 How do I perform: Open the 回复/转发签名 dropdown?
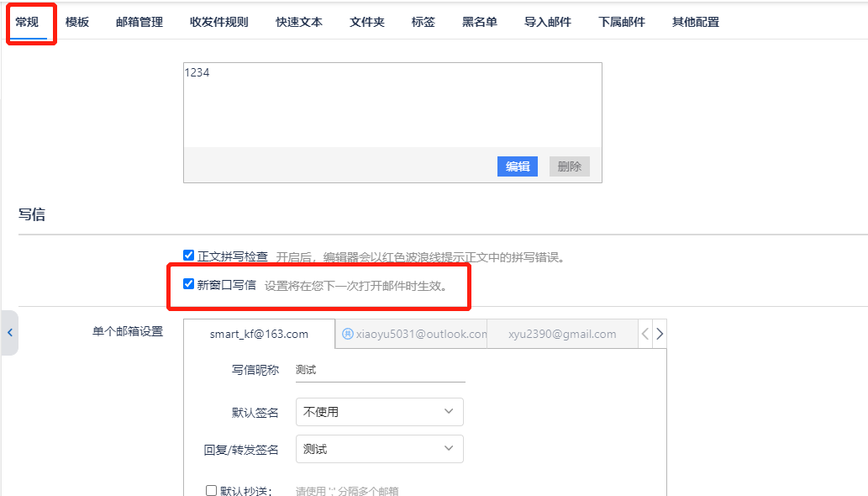pos(379,449)
